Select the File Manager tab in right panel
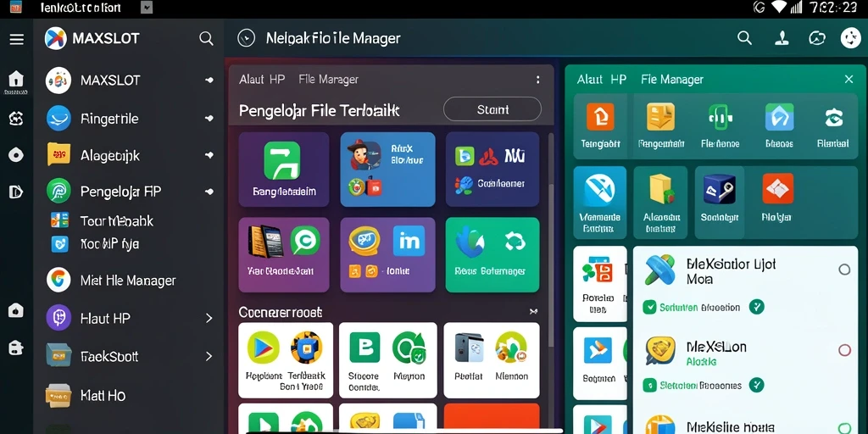 (672, 79)
